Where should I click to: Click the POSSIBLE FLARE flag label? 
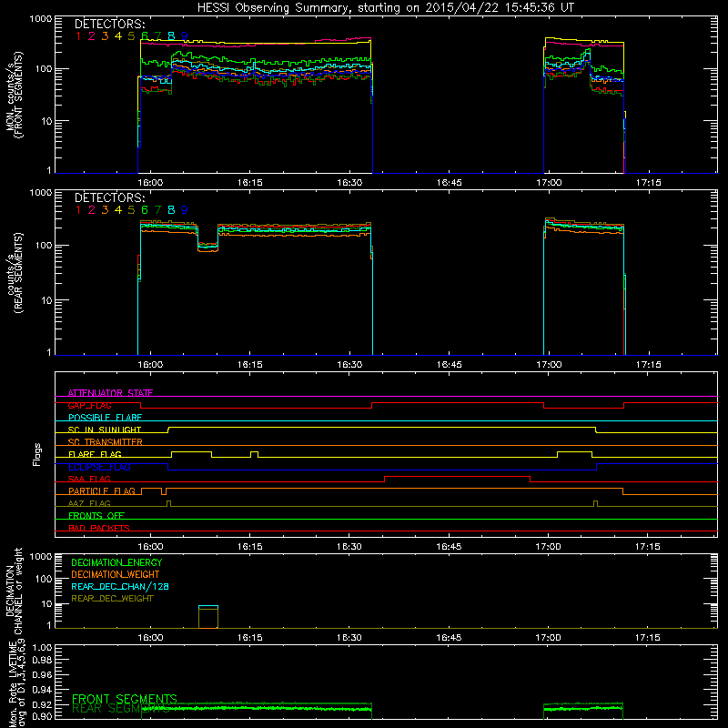coord(105,418)
